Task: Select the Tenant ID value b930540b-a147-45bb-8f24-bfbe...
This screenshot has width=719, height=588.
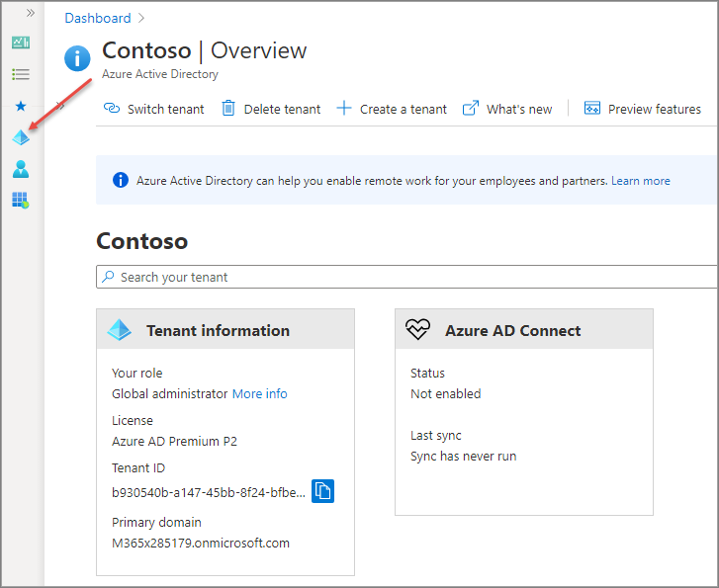Action: click(x=208, y=493)
